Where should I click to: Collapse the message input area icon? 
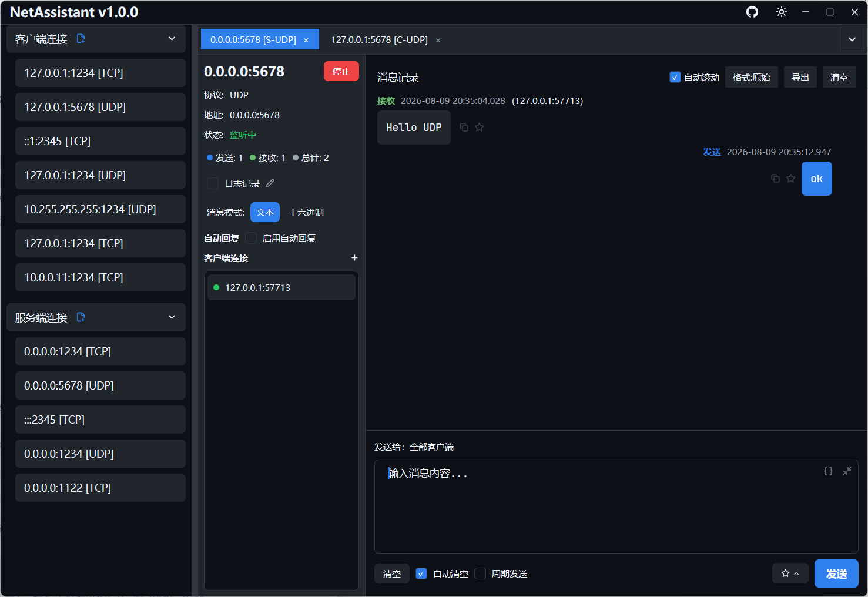847,471
